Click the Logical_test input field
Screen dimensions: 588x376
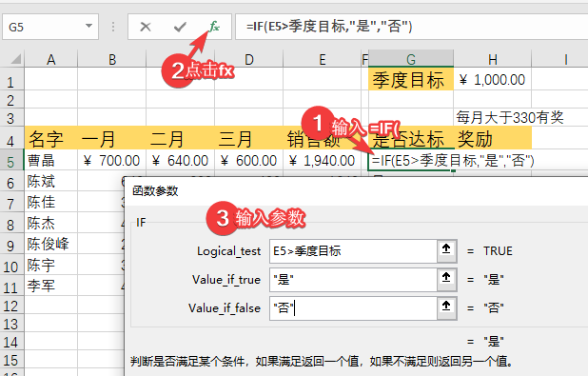(x=353, y=250)
